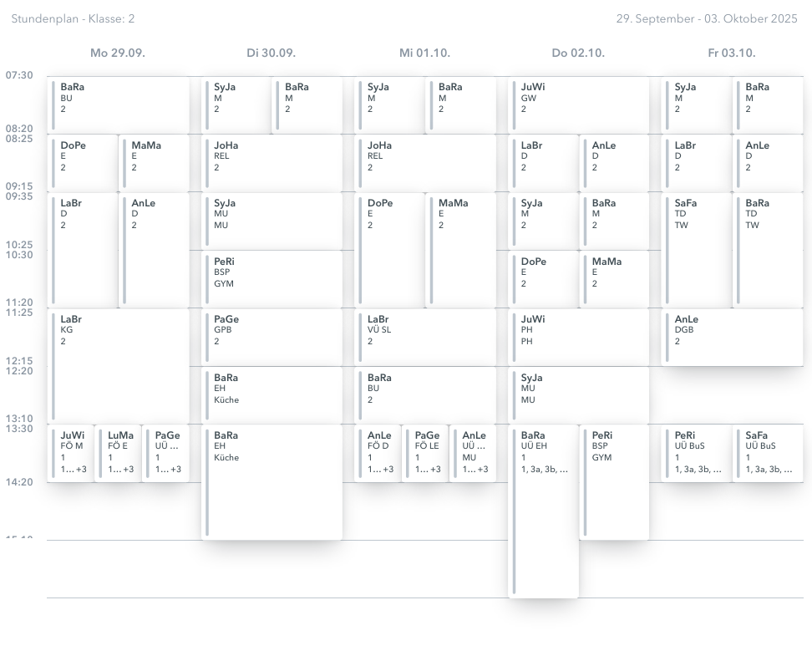Click the date range 29. September - 03. Oktober
Viewport: 812px width, 656px height.
click(x=707, y=18)
